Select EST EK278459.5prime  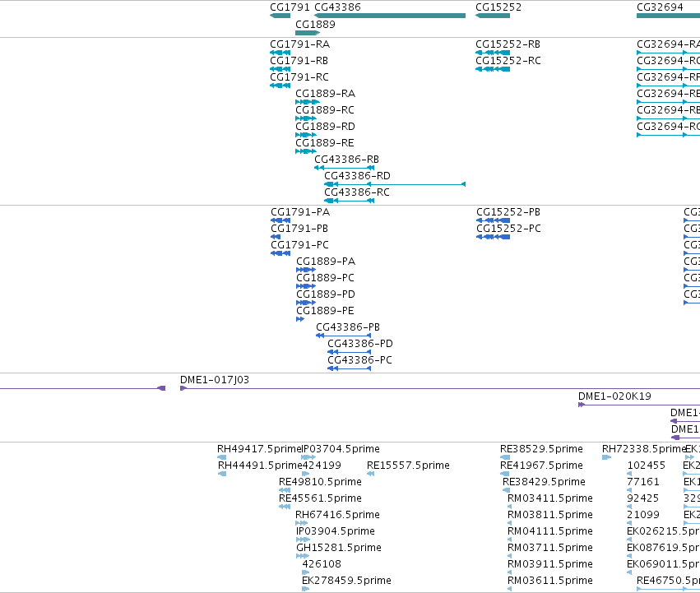[346, 581]
